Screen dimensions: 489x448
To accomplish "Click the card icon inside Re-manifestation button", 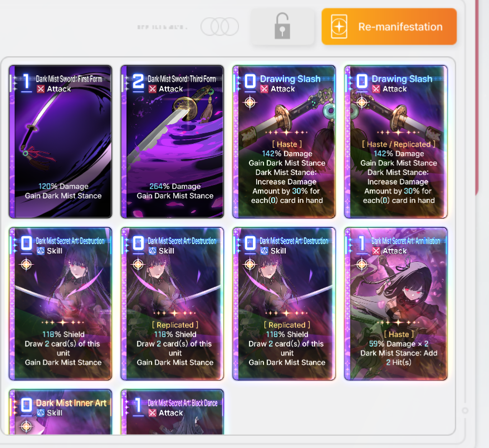I will 339,27.
